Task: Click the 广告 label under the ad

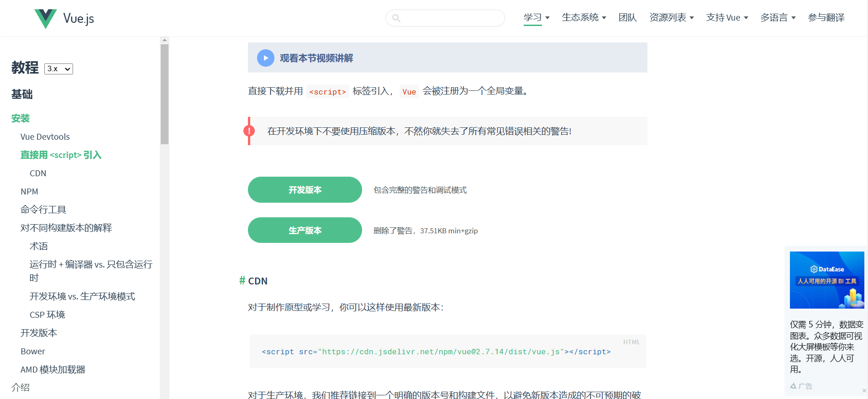Action: 805,386
